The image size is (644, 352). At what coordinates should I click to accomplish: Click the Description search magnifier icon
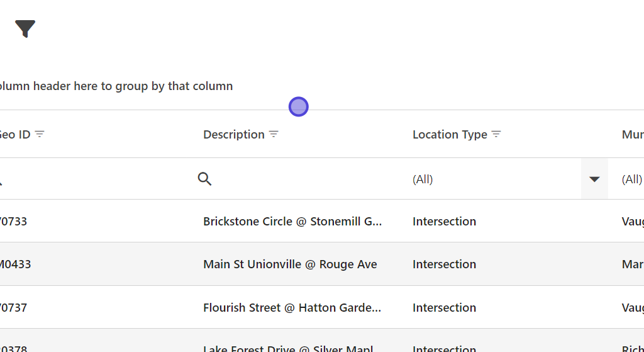click(x=204, y=179)
